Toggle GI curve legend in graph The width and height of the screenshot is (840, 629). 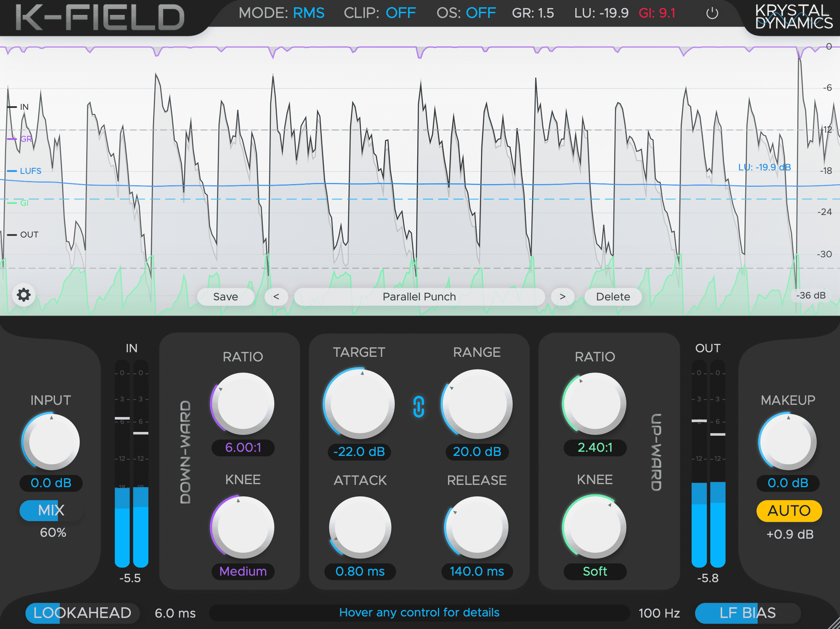click(x=18, y=203)
